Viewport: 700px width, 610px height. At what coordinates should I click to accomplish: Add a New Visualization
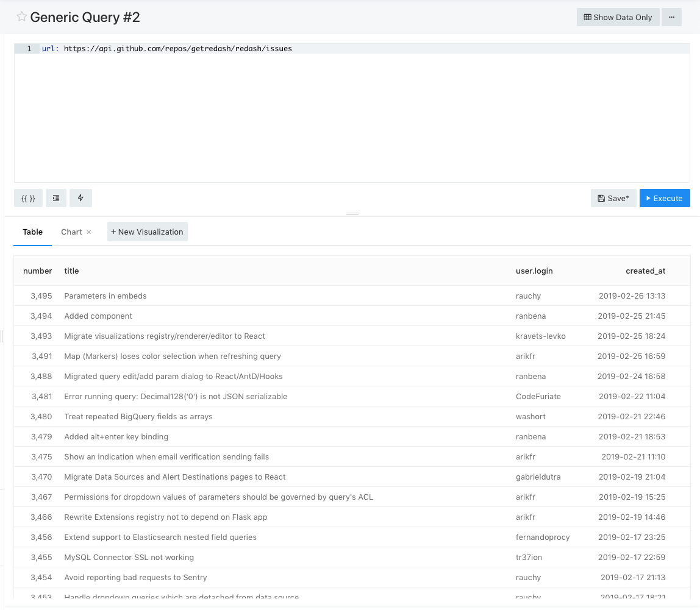[x=147, y=232]
